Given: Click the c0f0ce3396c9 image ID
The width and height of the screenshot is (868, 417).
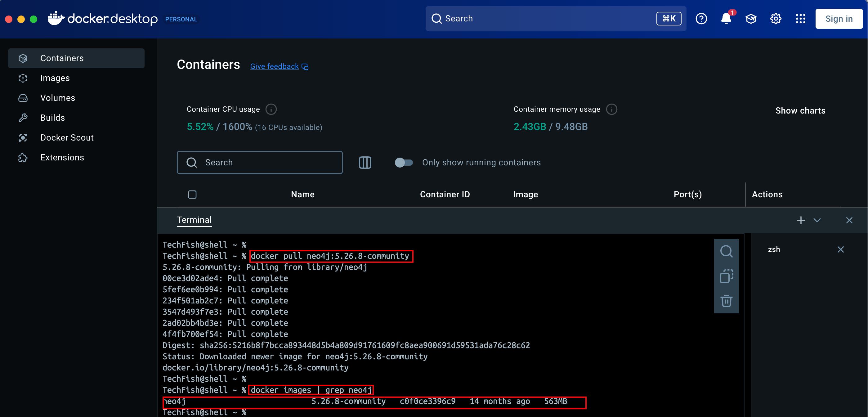Looking at the screenshot, I should [x=427, y=401].
